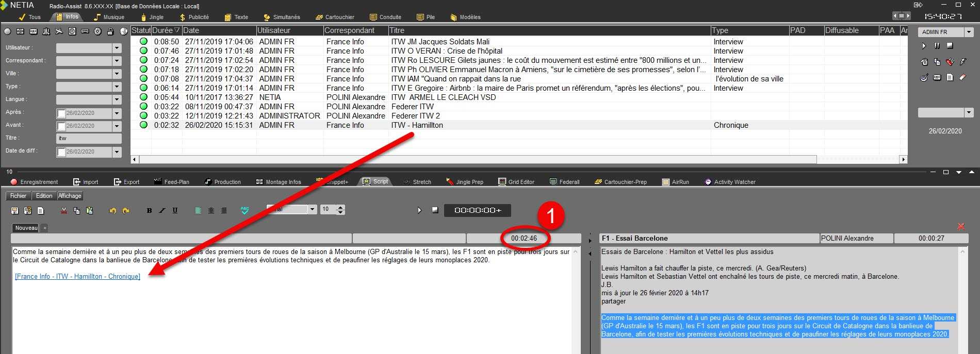Enable the Après date checkbox
The image size is (980, 354).
pyautogui.click(x=61, y=113)
